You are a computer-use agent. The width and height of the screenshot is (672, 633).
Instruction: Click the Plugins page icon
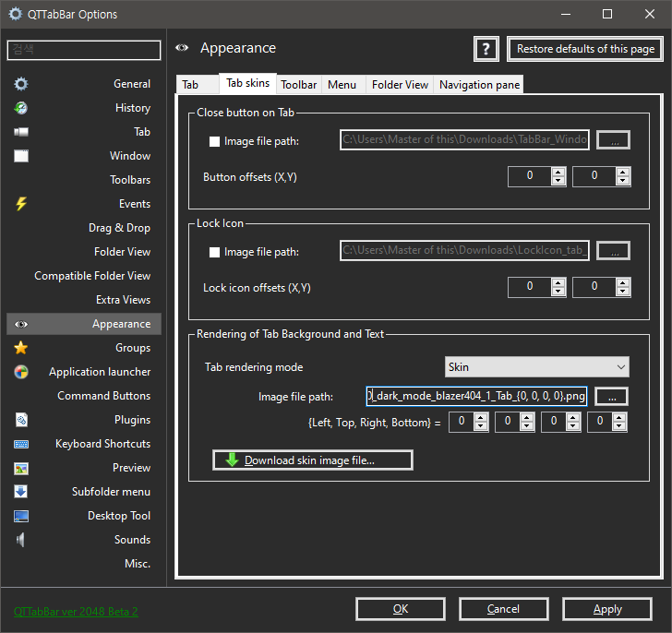click(21, 420)
